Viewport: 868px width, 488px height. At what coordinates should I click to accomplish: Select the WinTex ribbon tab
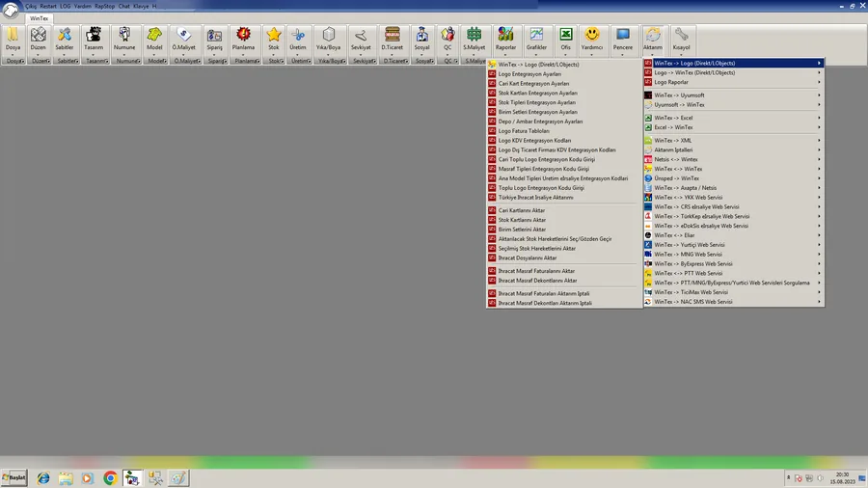coord(39,18)
